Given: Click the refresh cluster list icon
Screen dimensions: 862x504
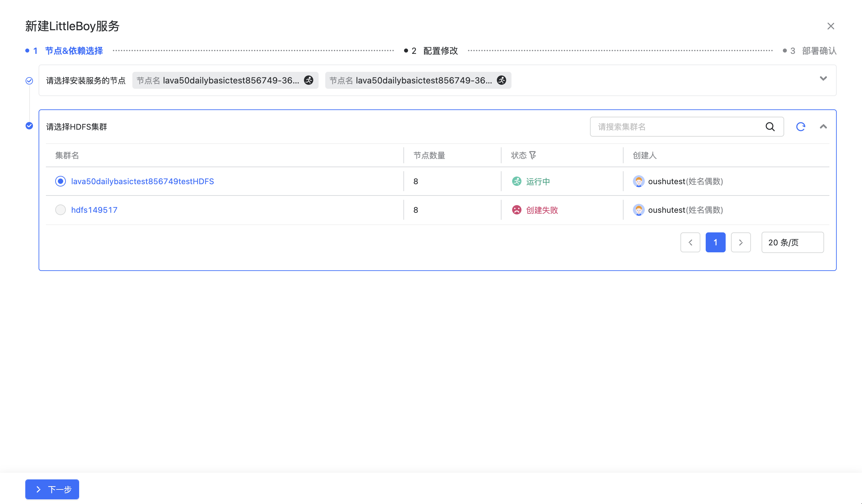Looking at the screenshot, I should 800,127.
